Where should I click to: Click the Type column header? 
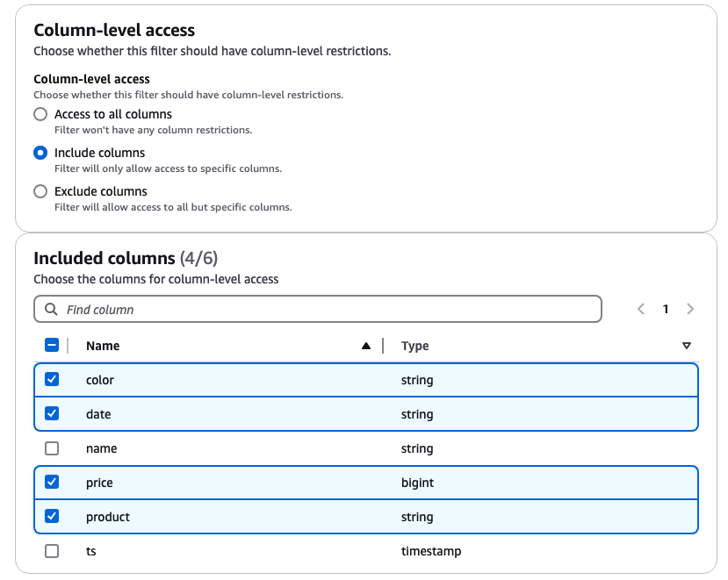(415, 346)
